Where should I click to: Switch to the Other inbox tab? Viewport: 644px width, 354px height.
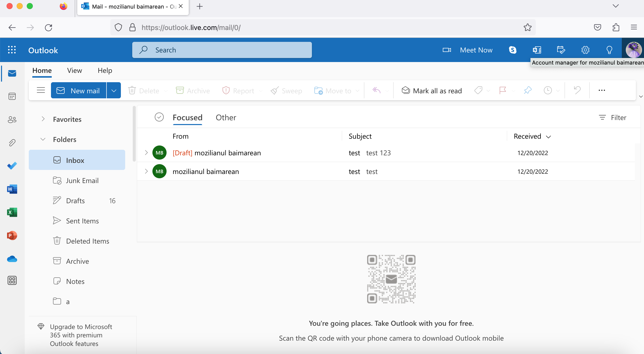pos(226,117)
